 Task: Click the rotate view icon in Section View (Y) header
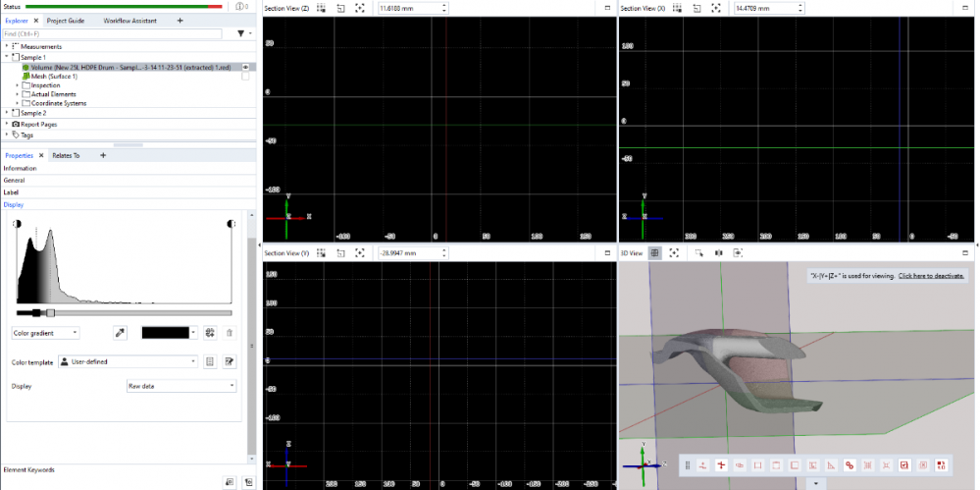pyautogui.click(x=340, y=252)
